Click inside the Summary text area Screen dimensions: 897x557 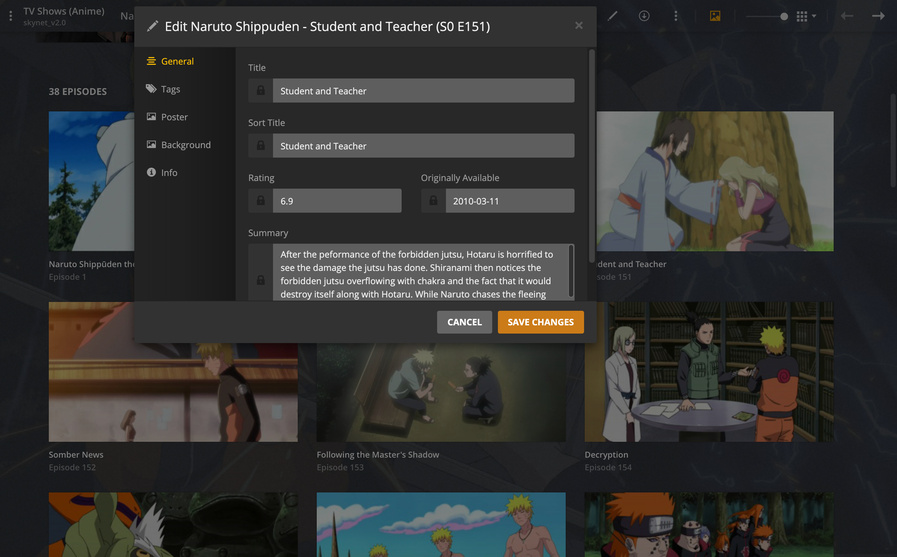(420, 273)
